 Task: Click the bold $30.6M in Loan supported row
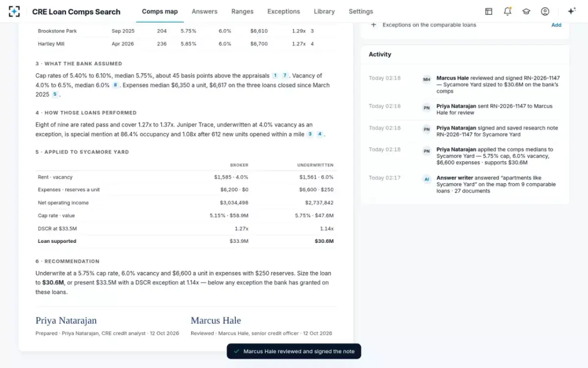pos(324,241)
